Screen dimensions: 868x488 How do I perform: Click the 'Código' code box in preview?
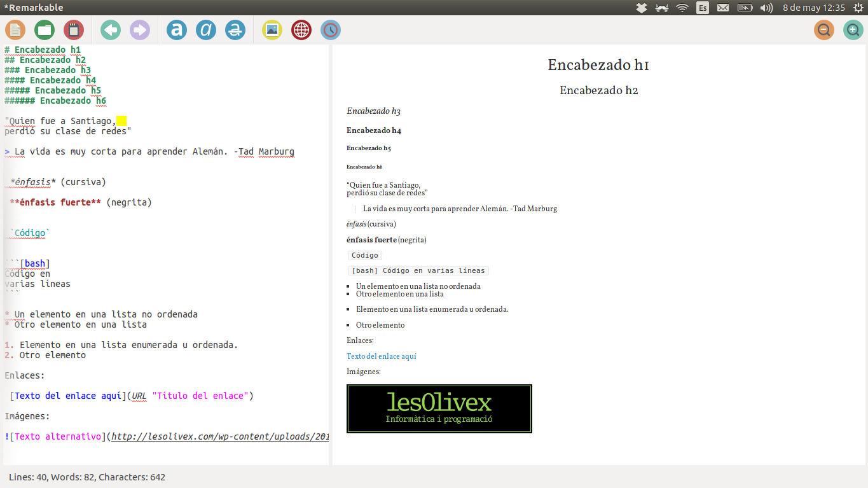click(365, 255)
